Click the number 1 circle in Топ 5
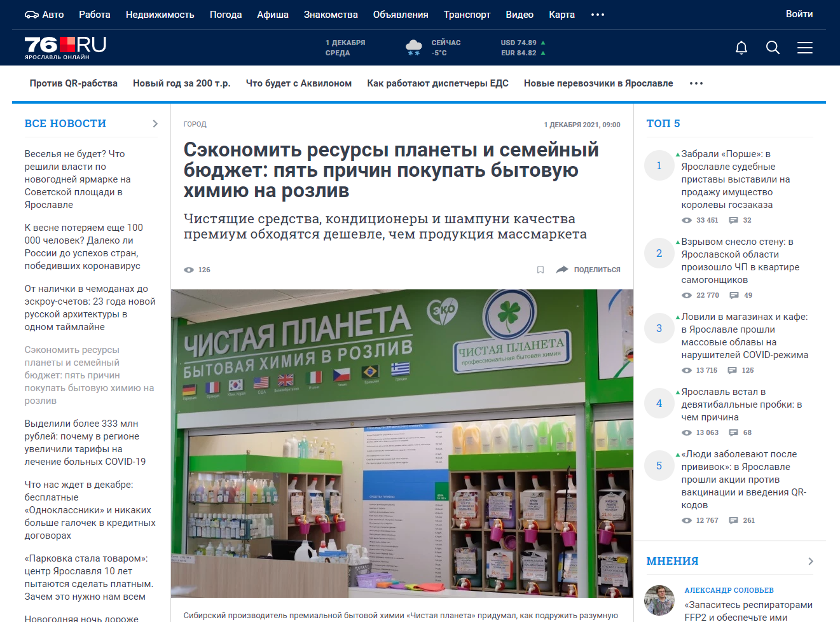 [659, 165]
